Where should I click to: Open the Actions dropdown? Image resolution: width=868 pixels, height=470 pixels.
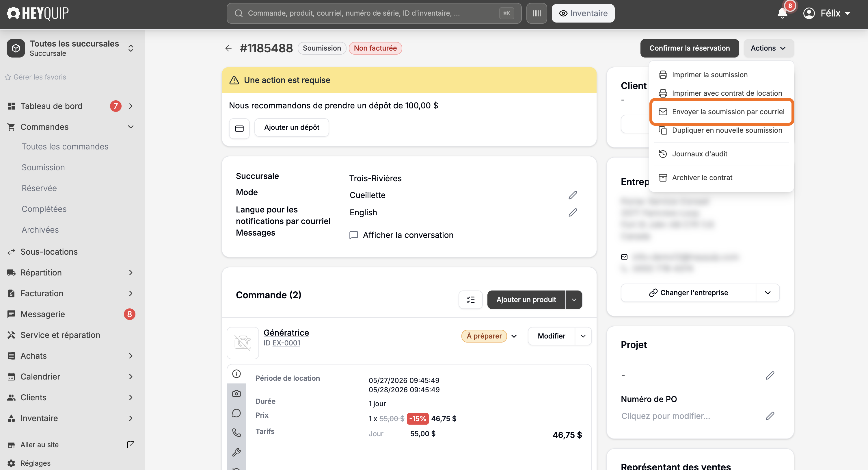coord(769,48)
